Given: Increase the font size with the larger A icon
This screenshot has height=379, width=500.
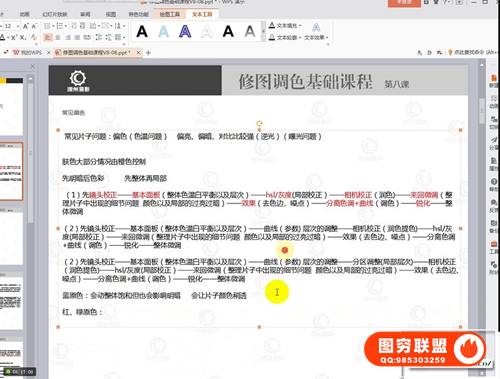Looking at the screenshot, I should point(26,26).
